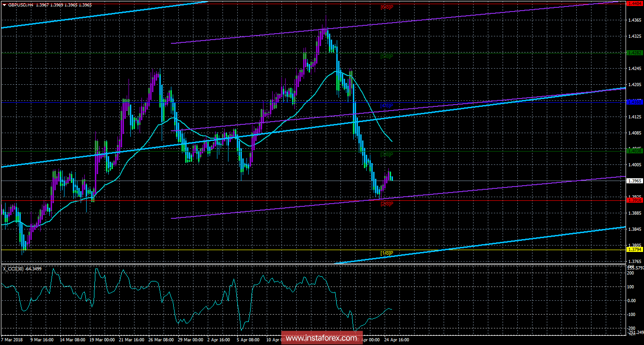Click the 7 Mar 2018 date label

coord(12,340)
